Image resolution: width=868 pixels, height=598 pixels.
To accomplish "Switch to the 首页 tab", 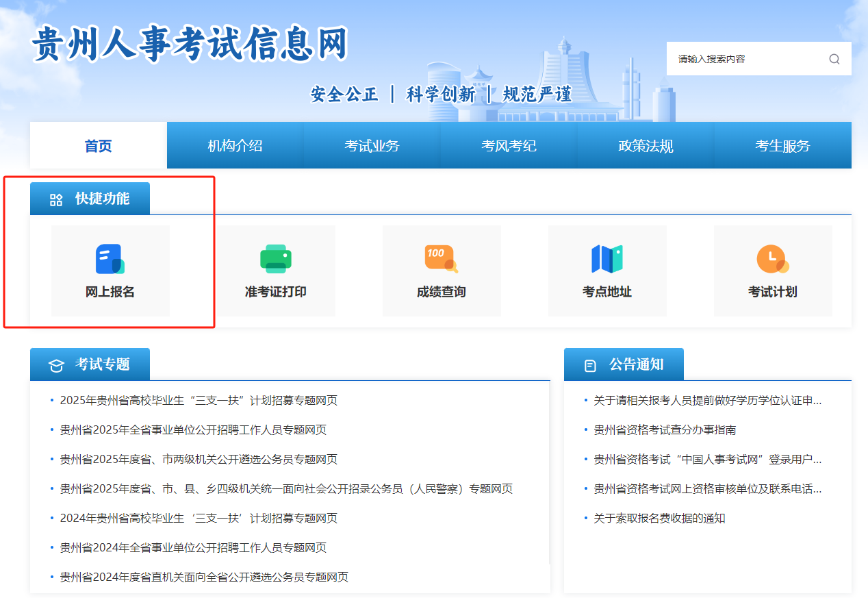I will [99, 146].
